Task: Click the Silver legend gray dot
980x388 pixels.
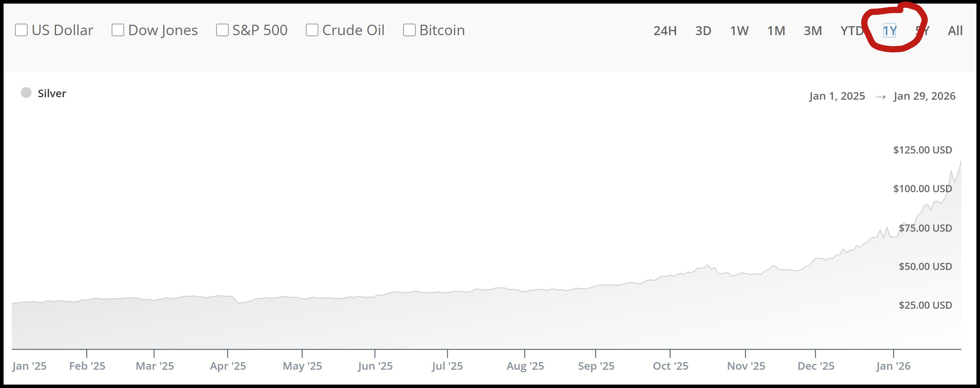Action: [x=26, y=93]
